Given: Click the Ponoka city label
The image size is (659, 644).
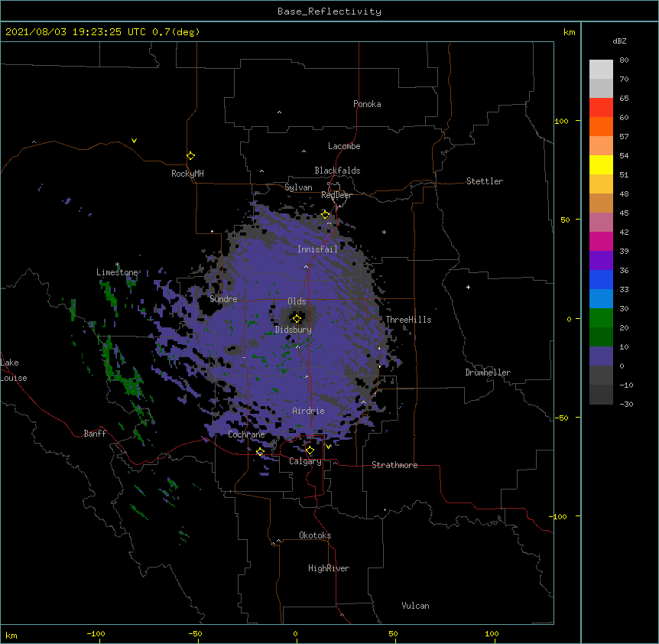Looking at the screenshot, I should tap(367, 104).
